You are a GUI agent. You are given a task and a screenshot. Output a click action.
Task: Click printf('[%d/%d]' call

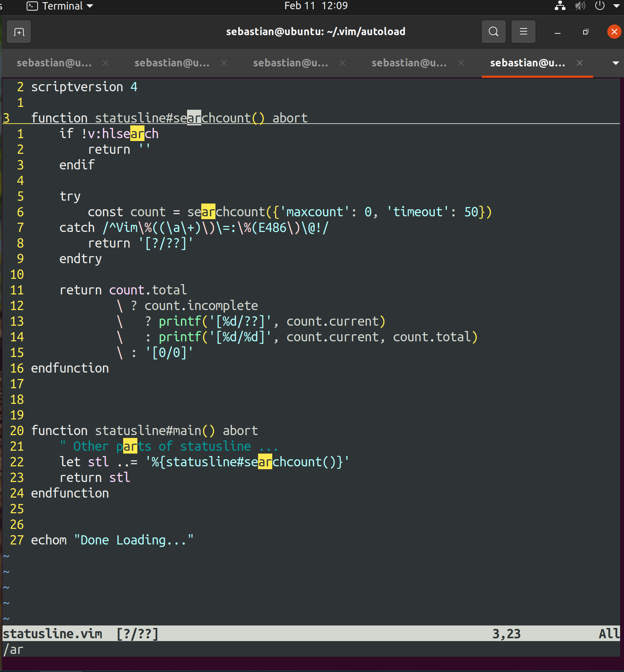pos(215,337)
